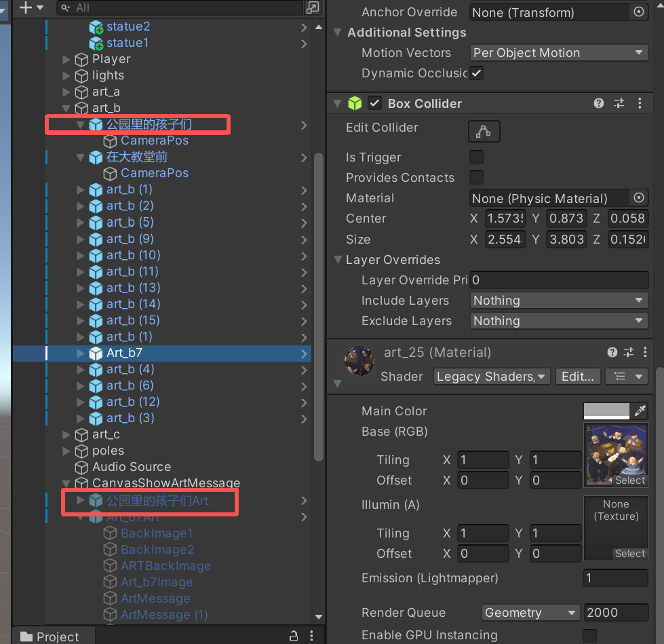Viewport: 664px width, 644px height.
Task: Open the Include Layers dropdown
Action: [x=559, y=301]
